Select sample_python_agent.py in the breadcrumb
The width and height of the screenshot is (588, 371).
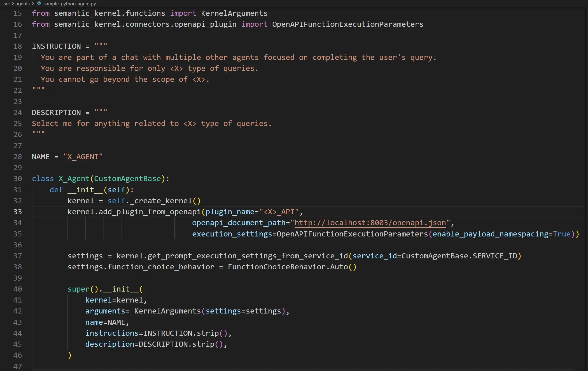pyautogui.click(x=70, y=3)
